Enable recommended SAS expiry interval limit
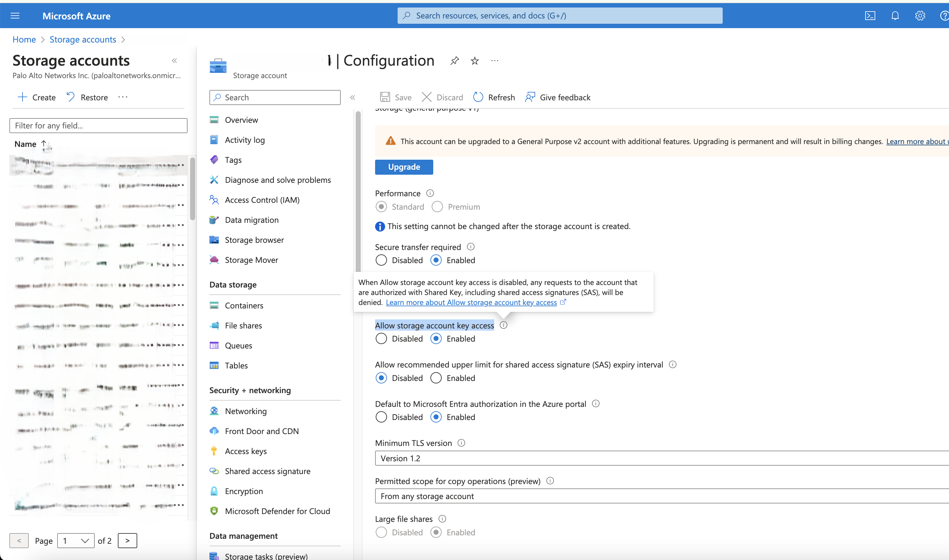This screenshot has width=949, height=560. click(436, 378)
